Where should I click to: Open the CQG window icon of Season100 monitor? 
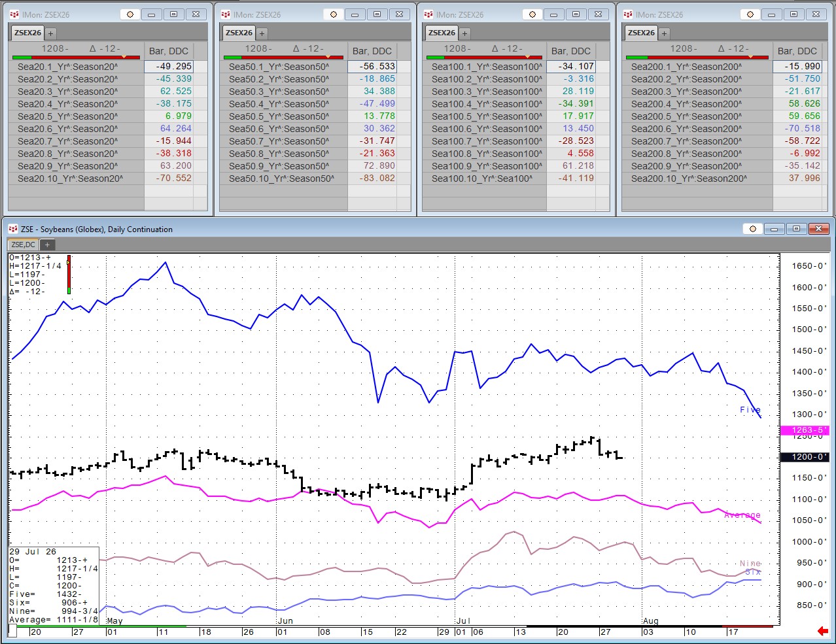(428, 14)
